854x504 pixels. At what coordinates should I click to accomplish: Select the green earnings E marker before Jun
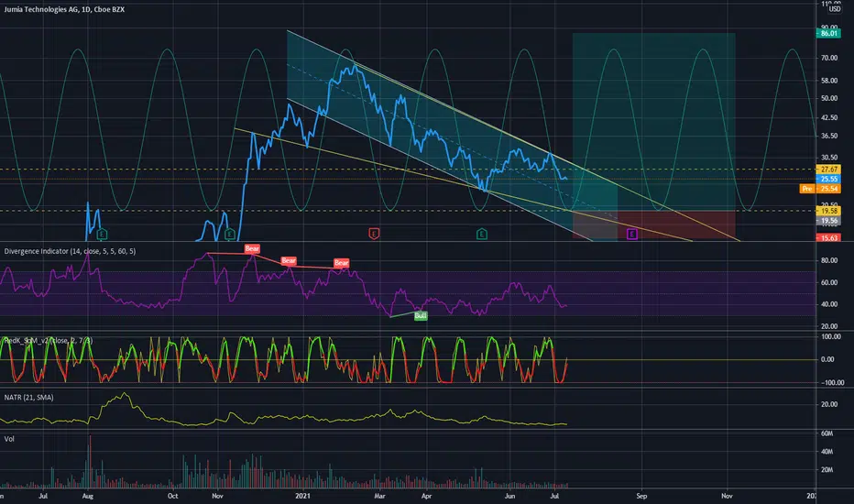tap(481, 234)
